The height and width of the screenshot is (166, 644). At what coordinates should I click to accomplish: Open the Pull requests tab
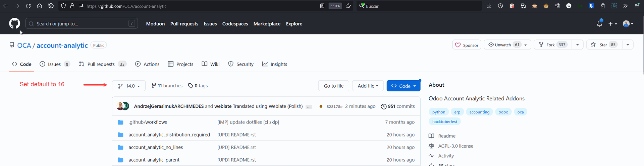(x=101, y=64)
